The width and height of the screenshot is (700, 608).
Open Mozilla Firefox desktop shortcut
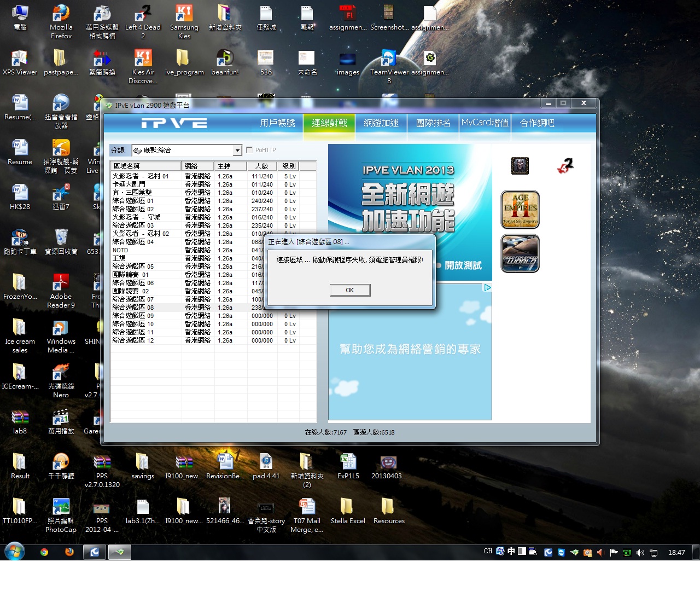[x=61, y=22]
